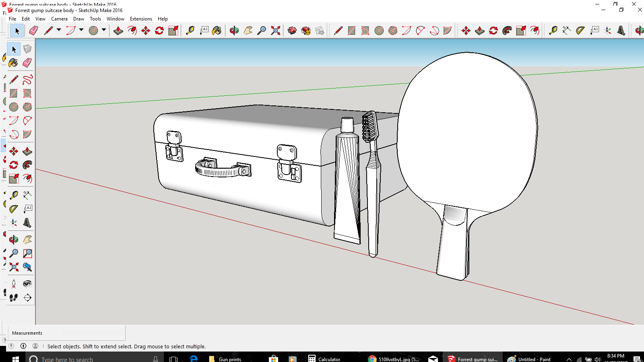
Task: Select Polygon tool in the left tool palette
Action: click(x=27, y=107)
